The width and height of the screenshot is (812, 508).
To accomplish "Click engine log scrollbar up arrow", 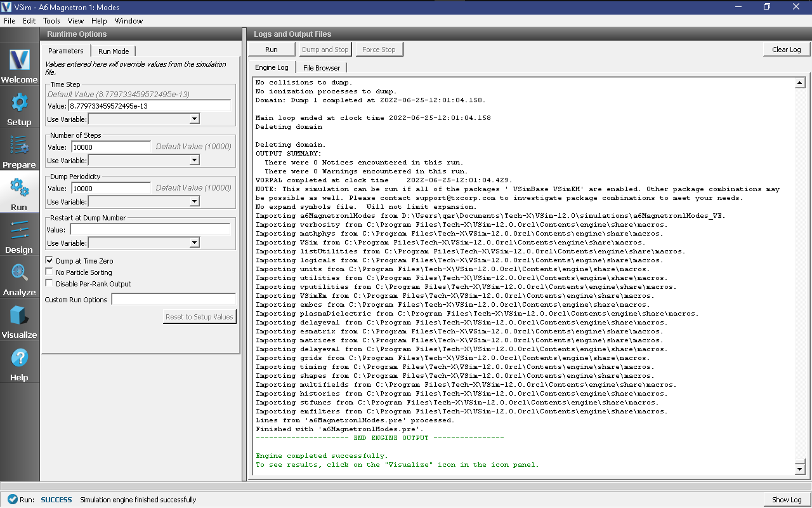I will [799, 83].
